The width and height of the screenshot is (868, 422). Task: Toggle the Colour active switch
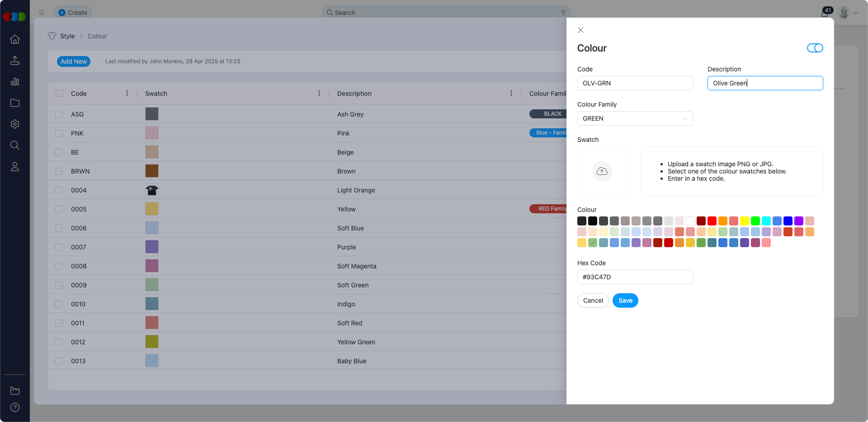click(815, 48)
